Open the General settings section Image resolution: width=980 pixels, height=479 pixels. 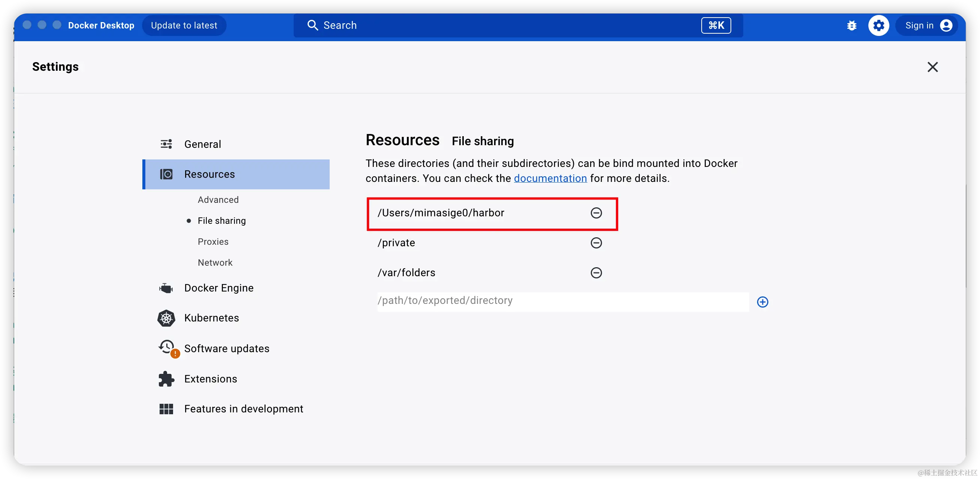tap(202, 144)
